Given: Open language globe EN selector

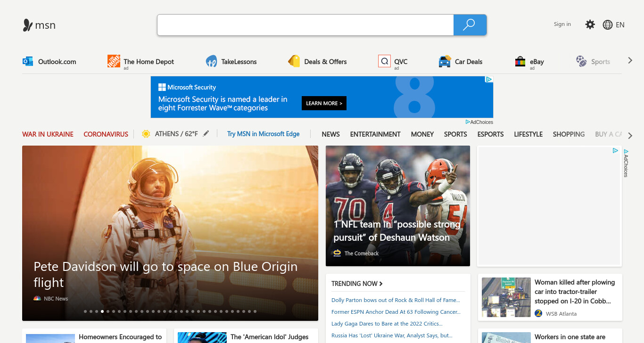Looking at the screenshot, I should coord(613,25).
